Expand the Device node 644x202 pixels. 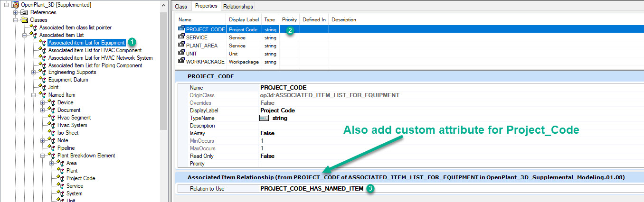pos(43,102)
